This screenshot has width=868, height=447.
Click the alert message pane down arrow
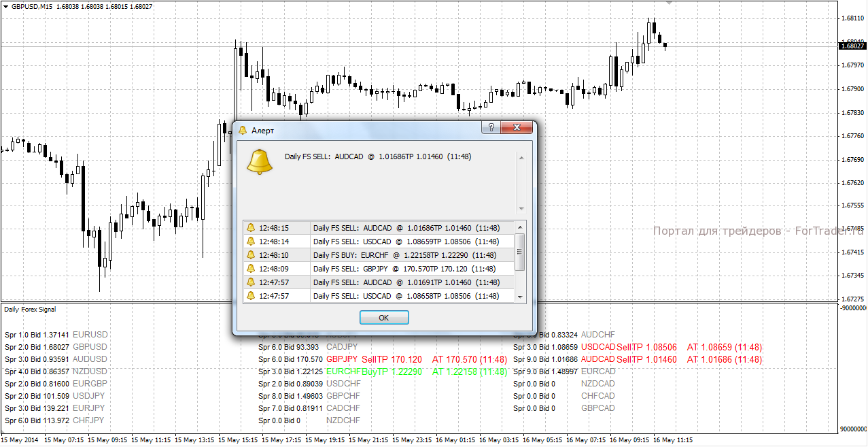pyautogui.click(x=521, y=209)
